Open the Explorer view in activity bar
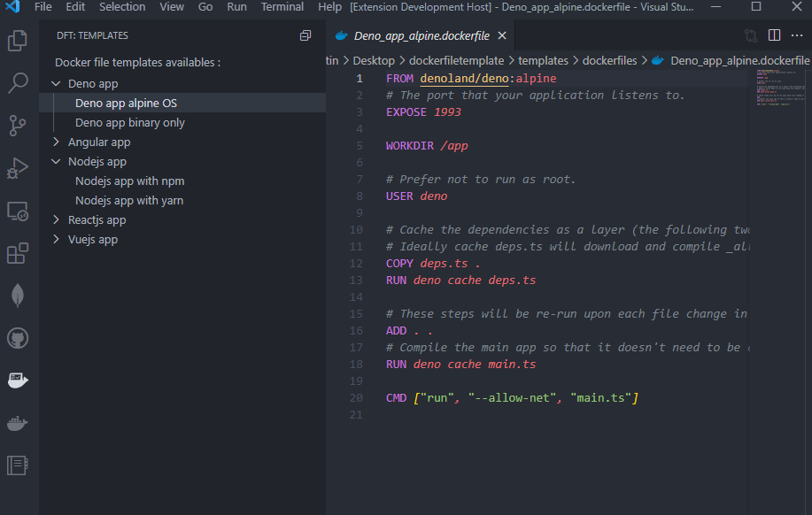The image size is (812, 515). pos(18,41)
